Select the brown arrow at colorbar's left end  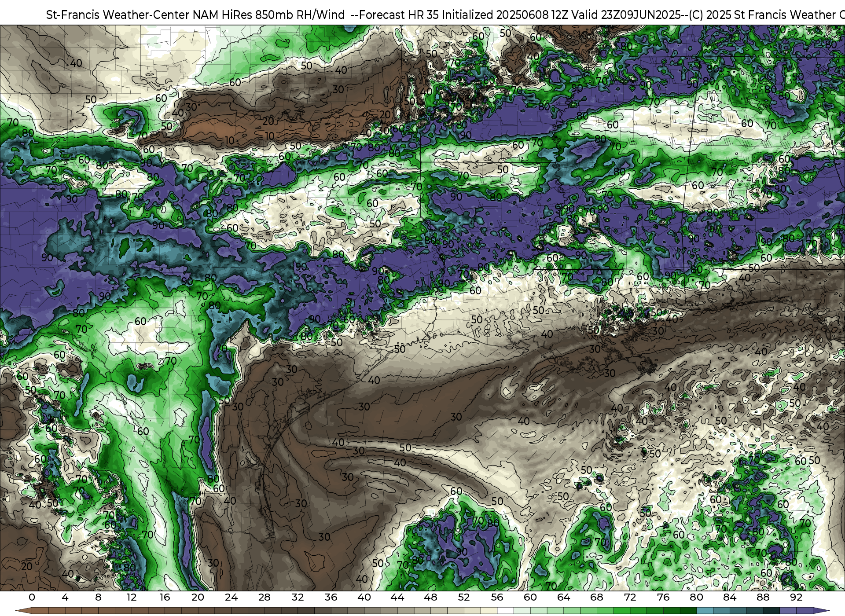coord(24,611)
